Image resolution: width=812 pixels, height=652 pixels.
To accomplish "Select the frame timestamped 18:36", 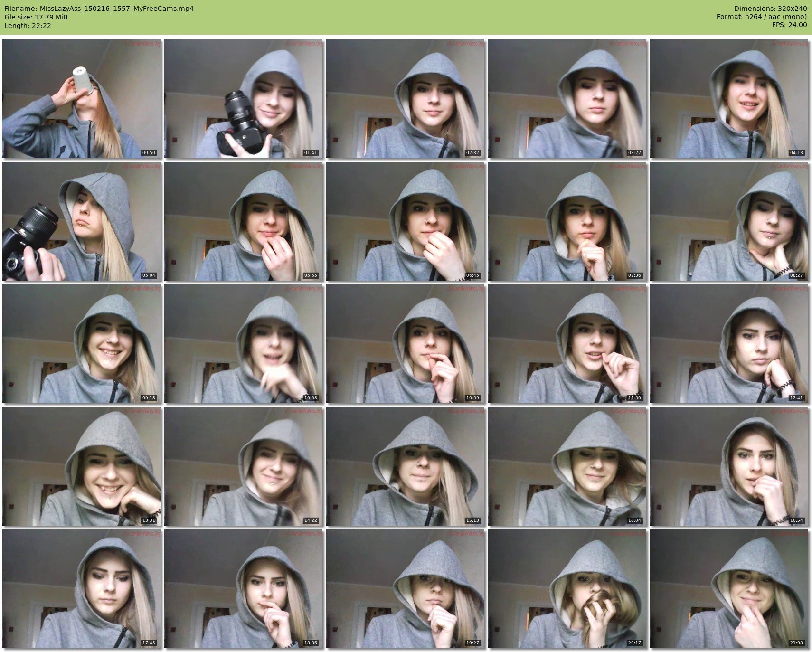I will point(244,589).
